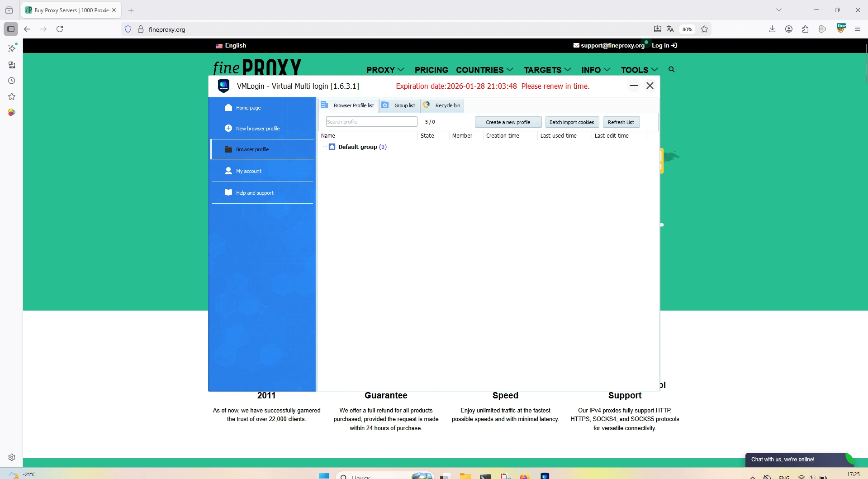
Task: Bookmark this page with the star icon
Action: pos(704,29)
